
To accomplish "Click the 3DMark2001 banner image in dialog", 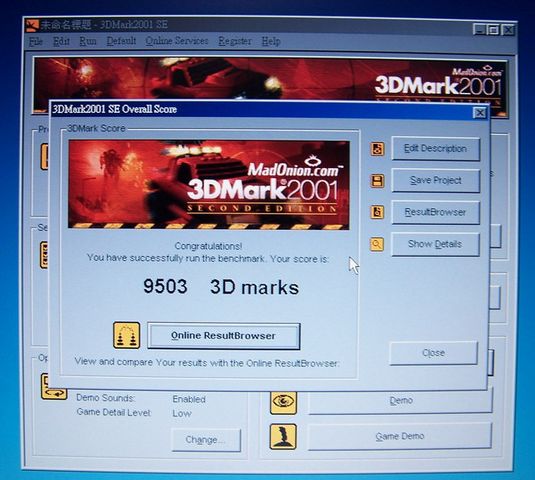I will [209, 185].
